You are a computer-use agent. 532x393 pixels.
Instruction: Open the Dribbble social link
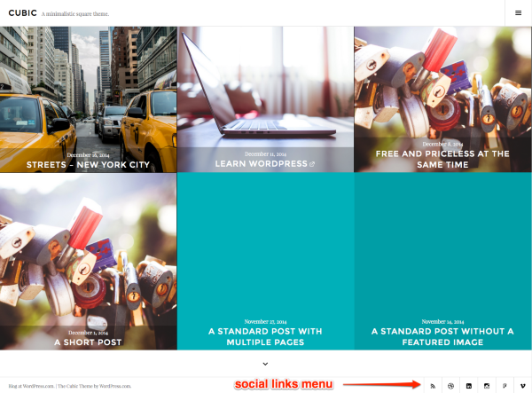click(450, 386)
